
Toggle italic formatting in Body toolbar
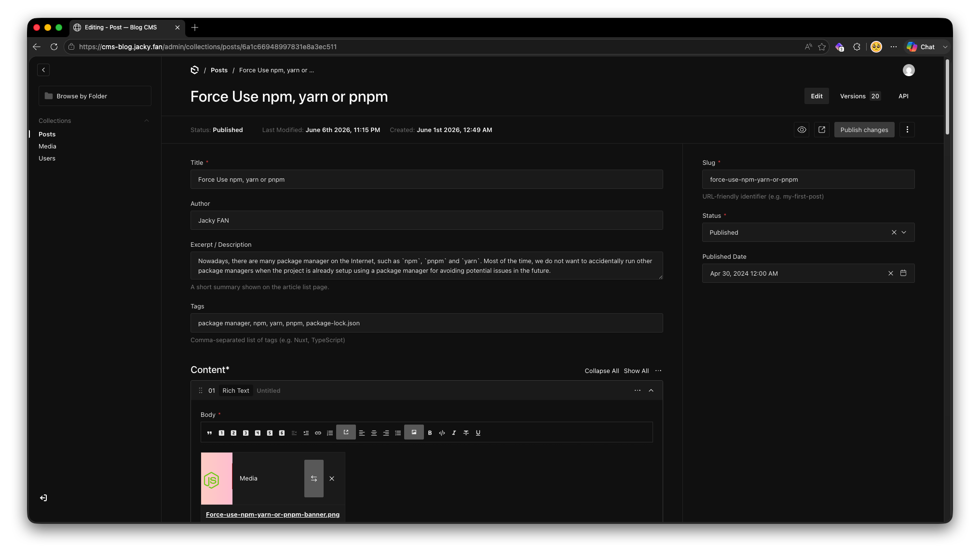click(x=454, y=433)
